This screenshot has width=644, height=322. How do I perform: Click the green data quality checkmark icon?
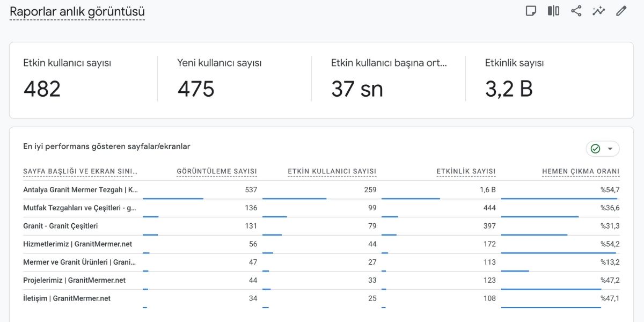595,149
